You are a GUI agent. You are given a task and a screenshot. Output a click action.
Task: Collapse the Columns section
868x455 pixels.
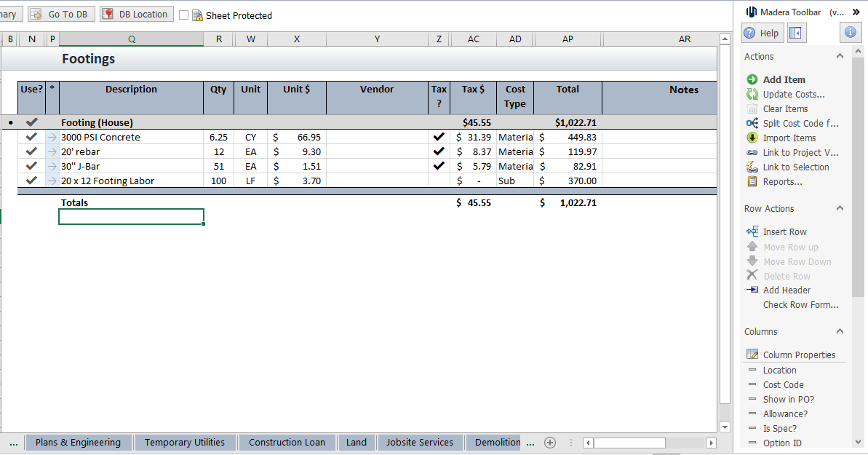pos(840,331)
